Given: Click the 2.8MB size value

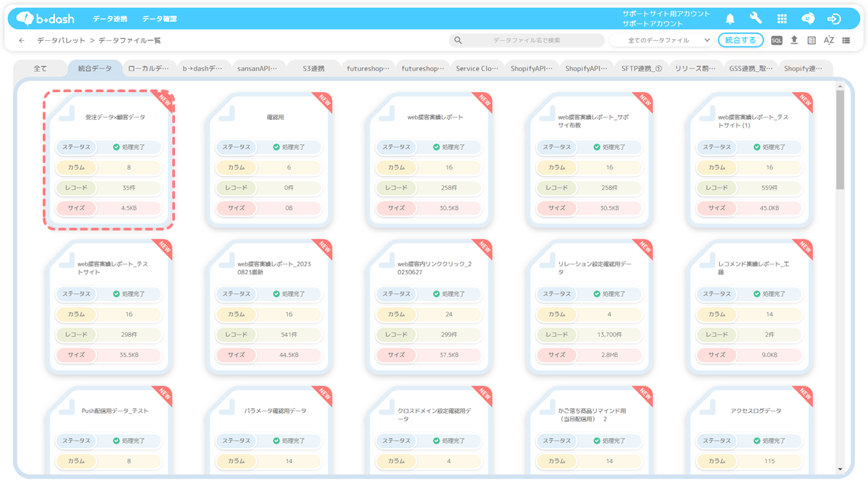Looking at the screenshot, I should [x=609, y=355].
